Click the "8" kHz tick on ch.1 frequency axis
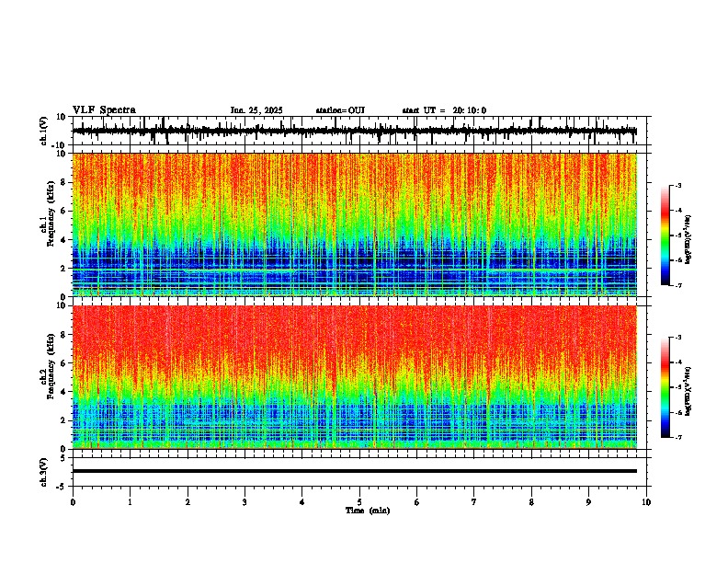Image resolution: width=728 pixels, height=563 pixels. coord(64,182)
